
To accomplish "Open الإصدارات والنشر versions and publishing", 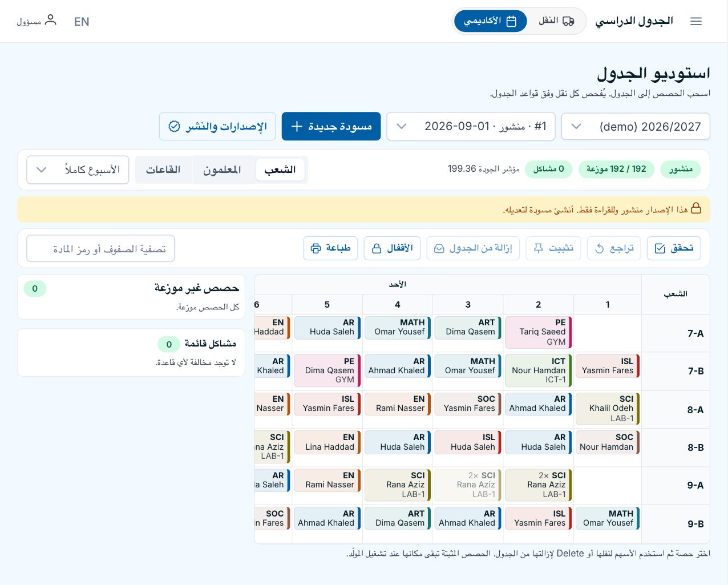I will pyautogui.click(x=217, y=126).
